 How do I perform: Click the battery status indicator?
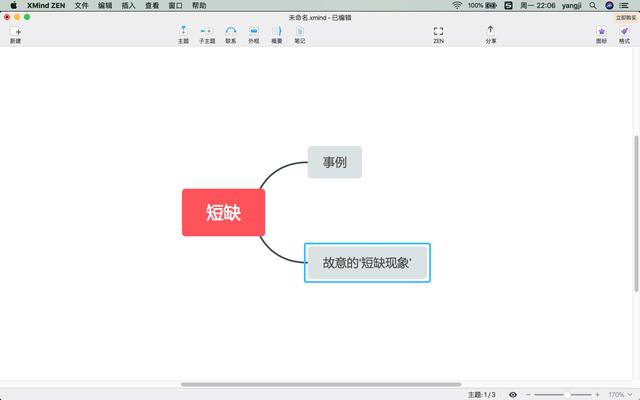(x=482, y=5)
